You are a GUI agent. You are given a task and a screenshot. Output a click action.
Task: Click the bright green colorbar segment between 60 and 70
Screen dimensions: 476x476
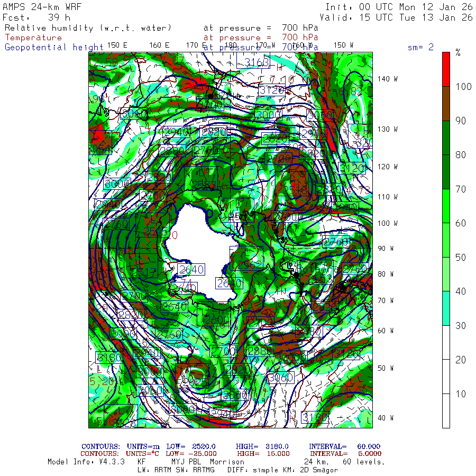[446, 206]
